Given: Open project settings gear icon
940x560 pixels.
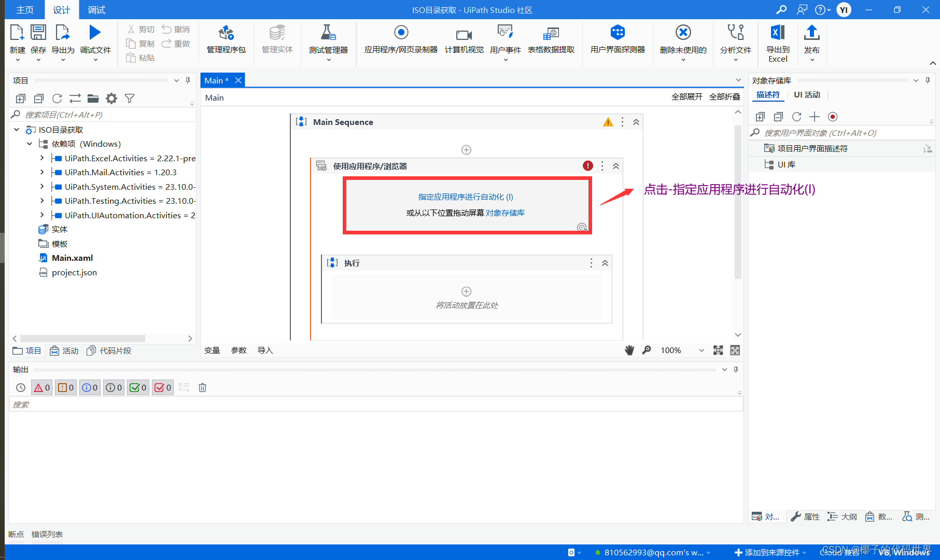Looking at the screenshot, I should [111, 99].
